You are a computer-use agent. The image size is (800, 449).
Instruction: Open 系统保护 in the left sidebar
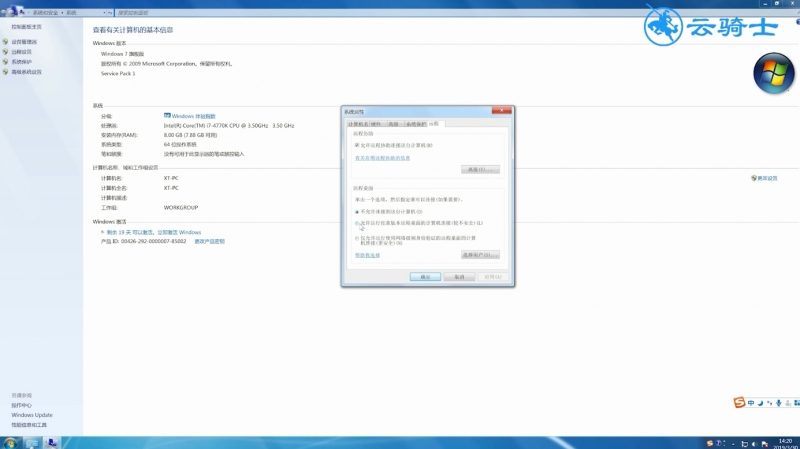[21, 62]
